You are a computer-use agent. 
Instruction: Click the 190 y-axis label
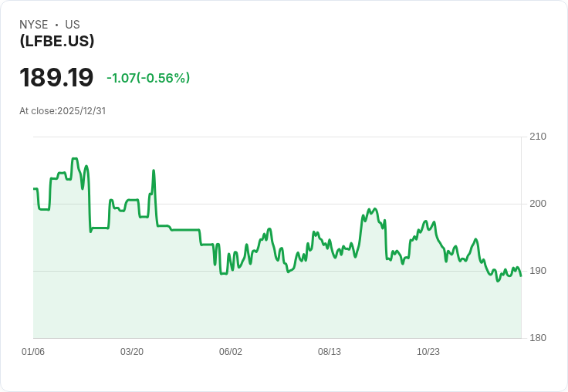coord(538,271)
